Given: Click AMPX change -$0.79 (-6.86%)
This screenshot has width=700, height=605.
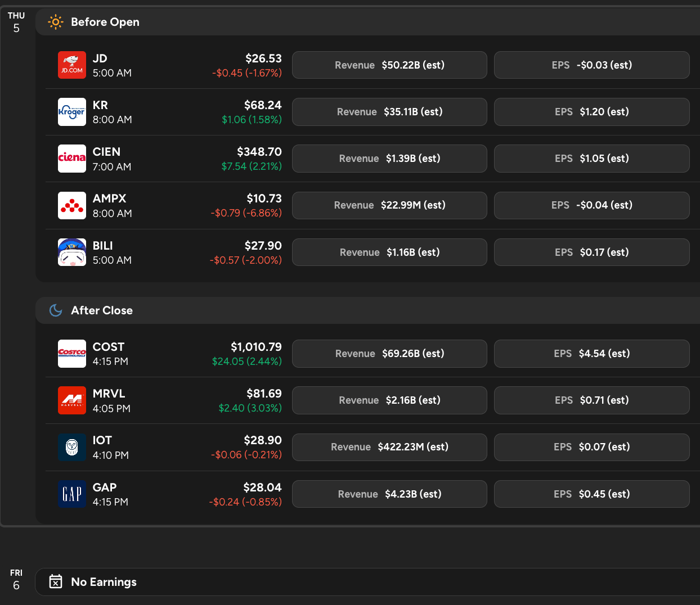Looking at the screenshot, I should tap(246, 213).
